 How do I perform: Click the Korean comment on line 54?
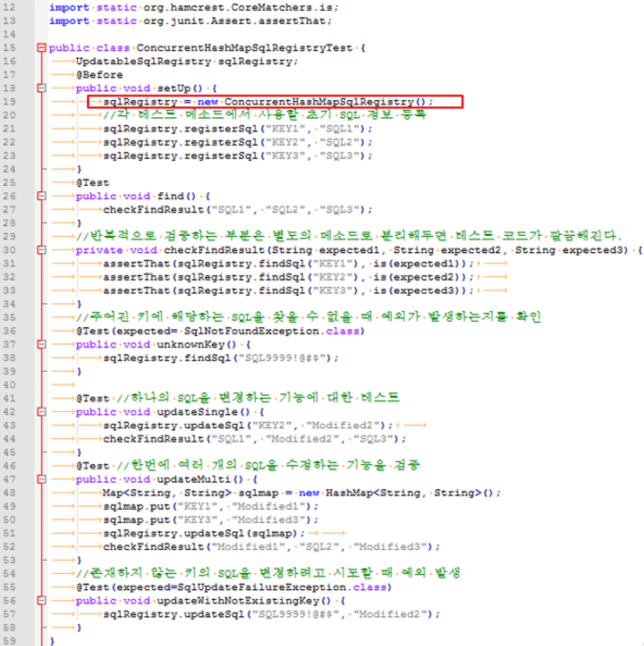[268, 573]
